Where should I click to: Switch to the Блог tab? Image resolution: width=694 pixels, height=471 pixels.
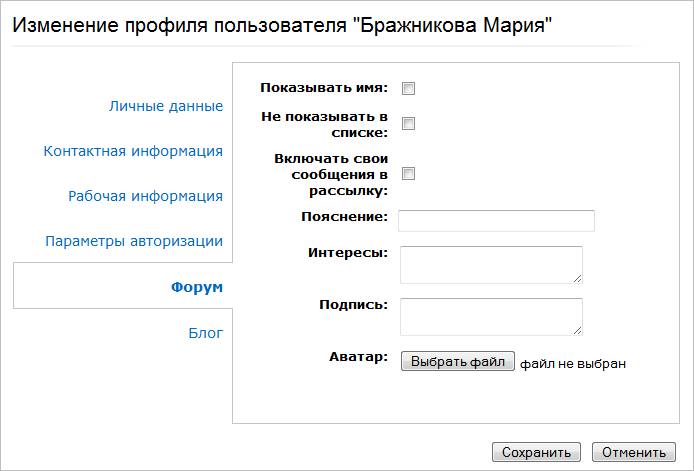coord(205,332)
